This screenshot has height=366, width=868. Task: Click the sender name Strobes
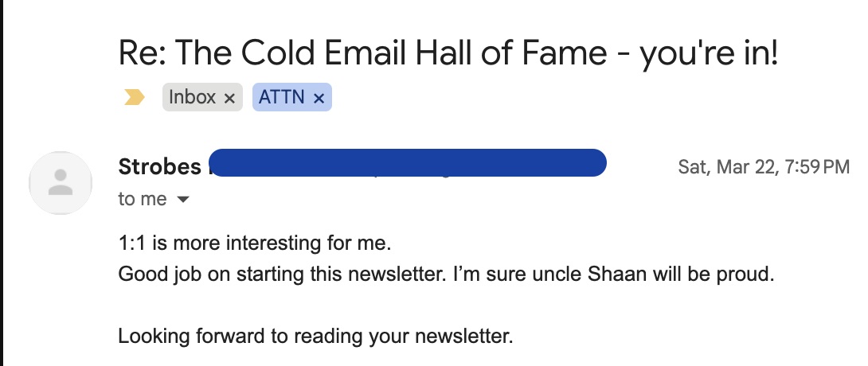[159, 167]
